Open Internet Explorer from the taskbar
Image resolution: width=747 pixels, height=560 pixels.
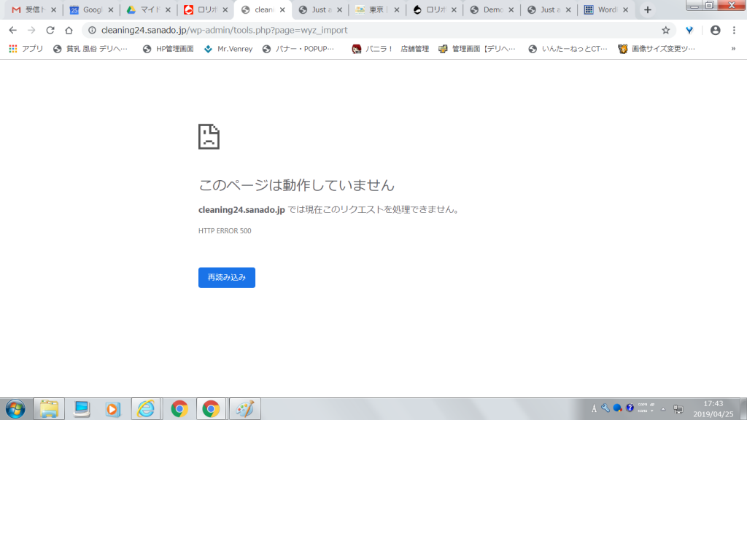pos(146,408)
